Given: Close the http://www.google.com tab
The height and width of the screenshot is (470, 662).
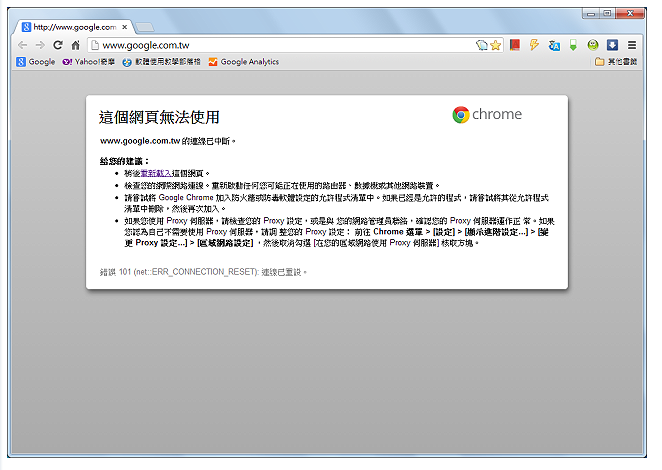Looking at the screenshot, I should pyautogui.click(x=125, y=27).
